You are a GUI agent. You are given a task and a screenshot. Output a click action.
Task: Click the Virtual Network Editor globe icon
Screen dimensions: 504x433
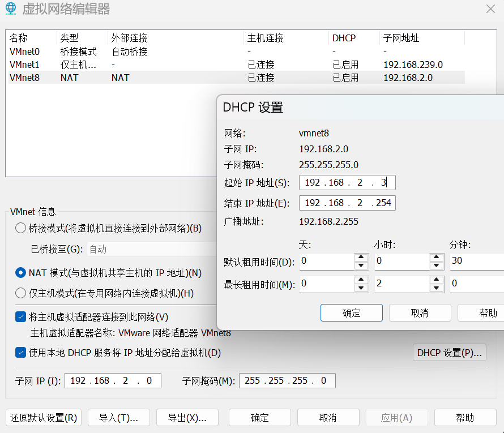pyautogui.click(x=11, y=9)
